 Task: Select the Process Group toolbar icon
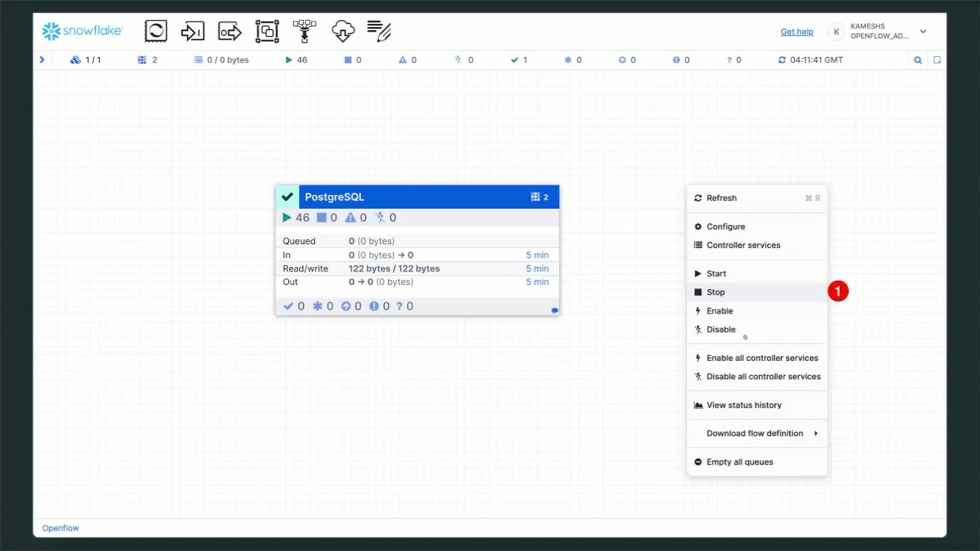click(267, 31)
